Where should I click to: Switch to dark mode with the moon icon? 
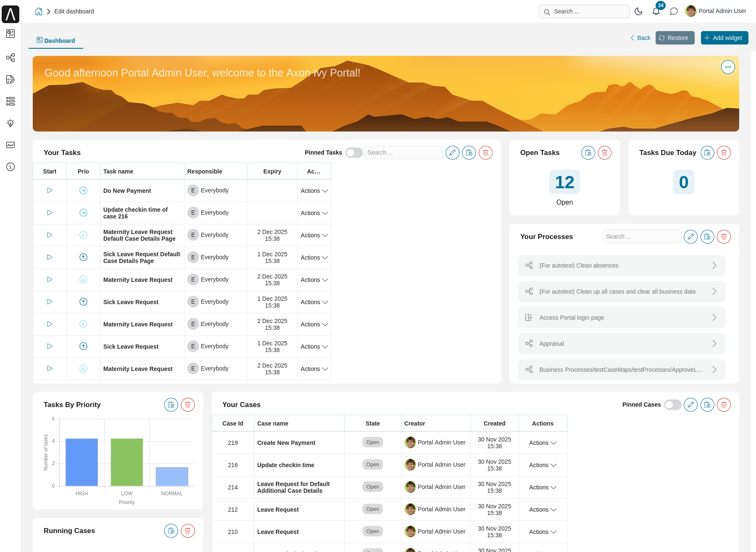click(x=638, y=11)
